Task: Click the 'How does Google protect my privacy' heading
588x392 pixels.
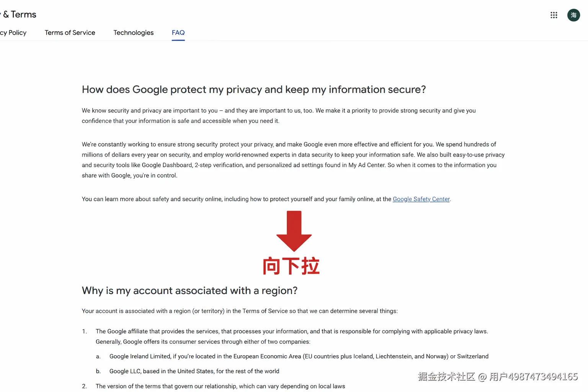Action: pos(253,90)
